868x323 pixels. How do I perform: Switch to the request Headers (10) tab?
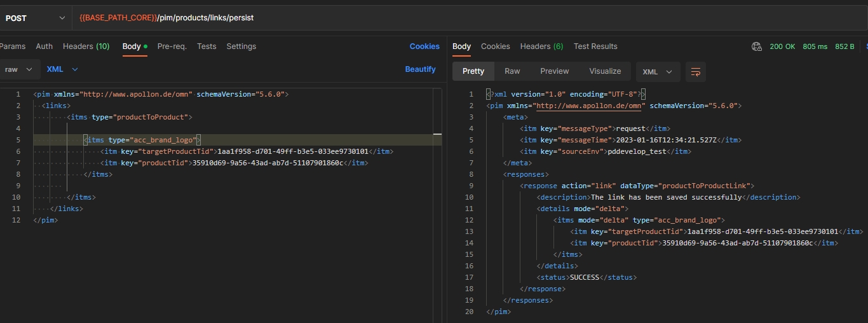tap(86, 46)
